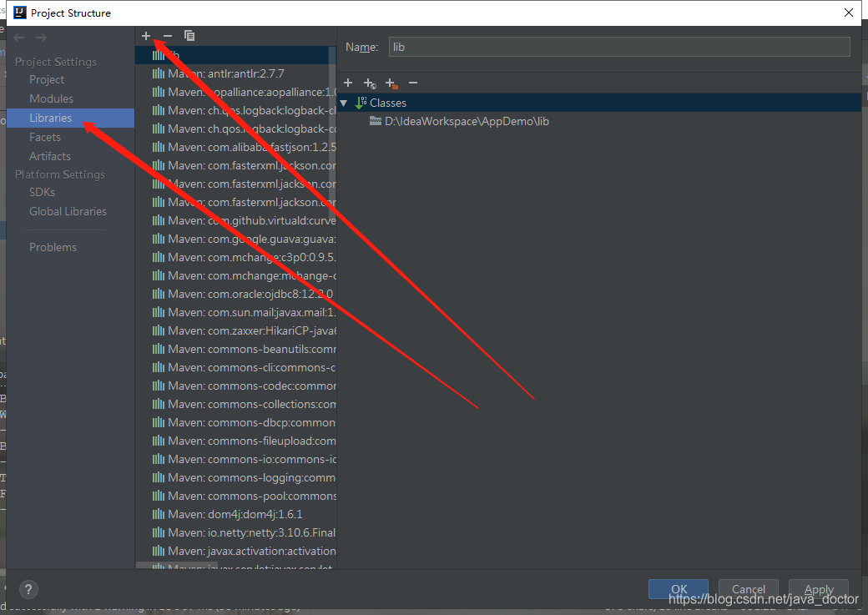Select Maven: com.google.guava:guava library

[236, 239]
